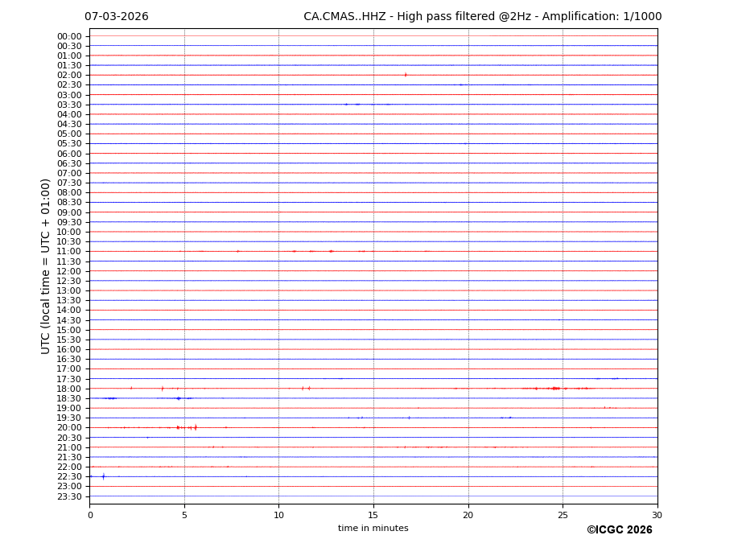Click the 18:00 time row label
The height and width of the screenshot is (560, 746).
click(x=69, y=389)
